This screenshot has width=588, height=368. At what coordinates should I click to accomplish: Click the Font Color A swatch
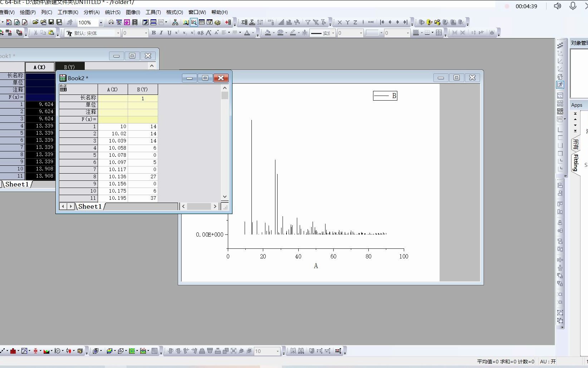tap(247, 33)
